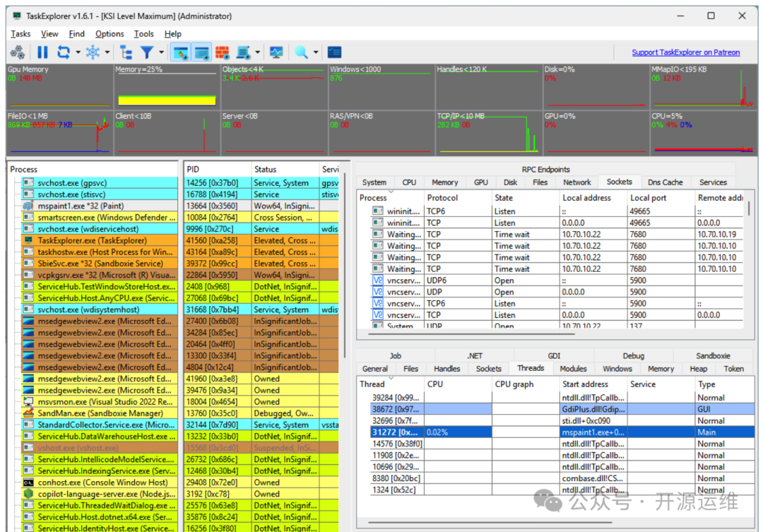This screenshot has width=763, height=532.
Task: Click the snowflake freeze icon
Action: pyautogui.click(x=93, y=52)
